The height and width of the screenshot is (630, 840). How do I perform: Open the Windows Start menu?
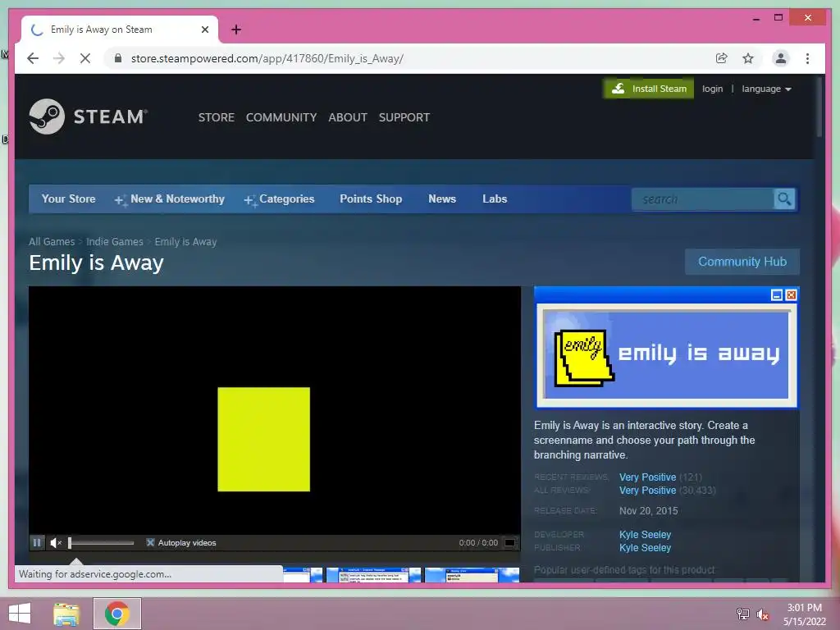pos(20,614)
